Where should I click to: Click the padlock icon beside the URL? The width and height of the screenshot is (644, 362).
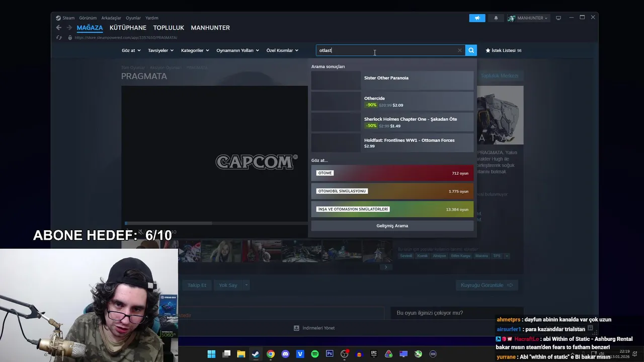tap(70, 37)
